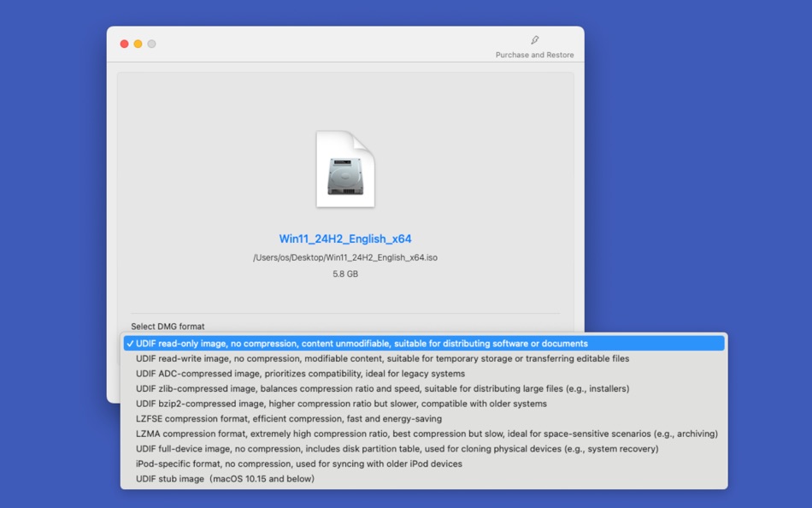Choose UDIF stub image option
This screenshot has height=508, width=812.
[424, 479]
